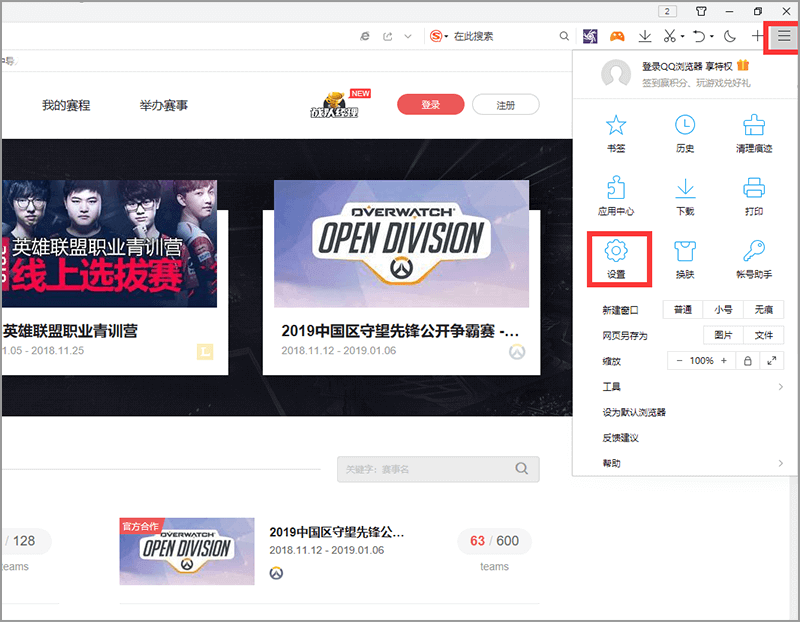Expand the undo closed tab dropdown arrow

point(712,36)
